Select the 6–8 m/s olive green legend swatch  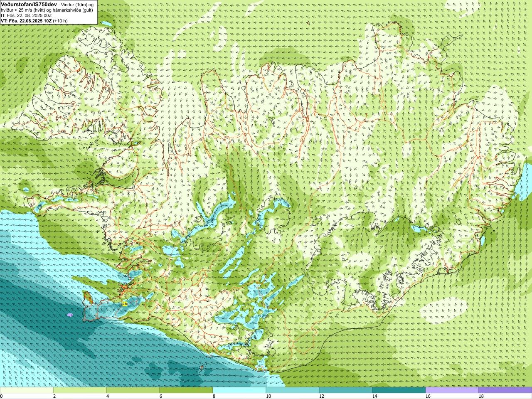[x=186, y=390]
